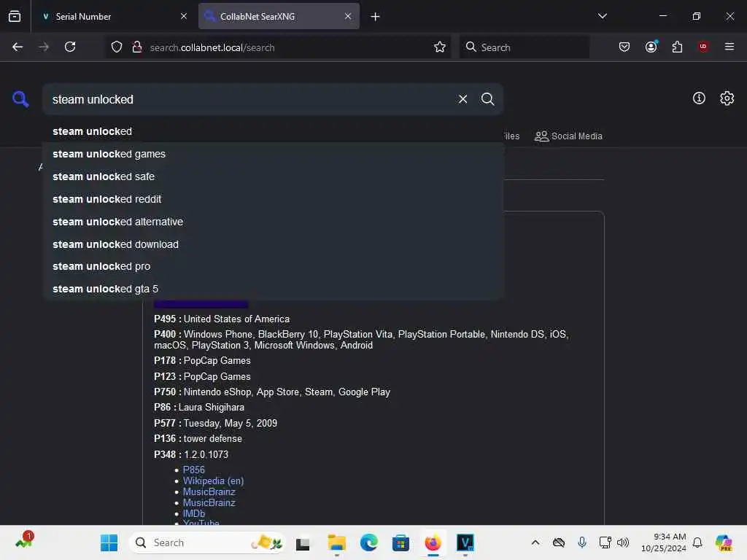This screenshot has width=747, height=560.
Task: Click the taskbar Search box
Action: click(207, 542)
